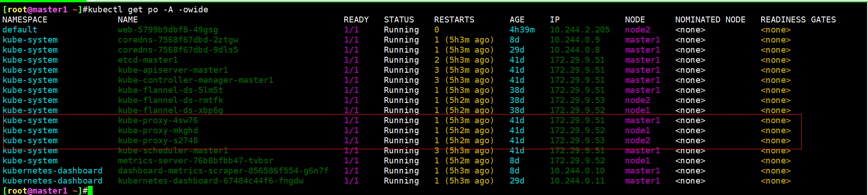
Task: Click kube-controller-manager-master1 pod name
Action: (195, 80)
